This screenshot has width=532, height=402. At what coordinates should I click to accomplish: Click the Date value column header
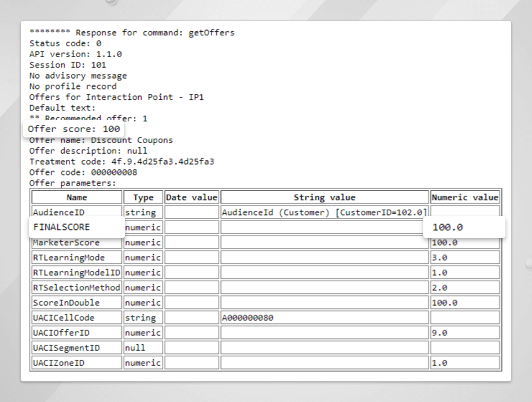click(x=191, y=198)
